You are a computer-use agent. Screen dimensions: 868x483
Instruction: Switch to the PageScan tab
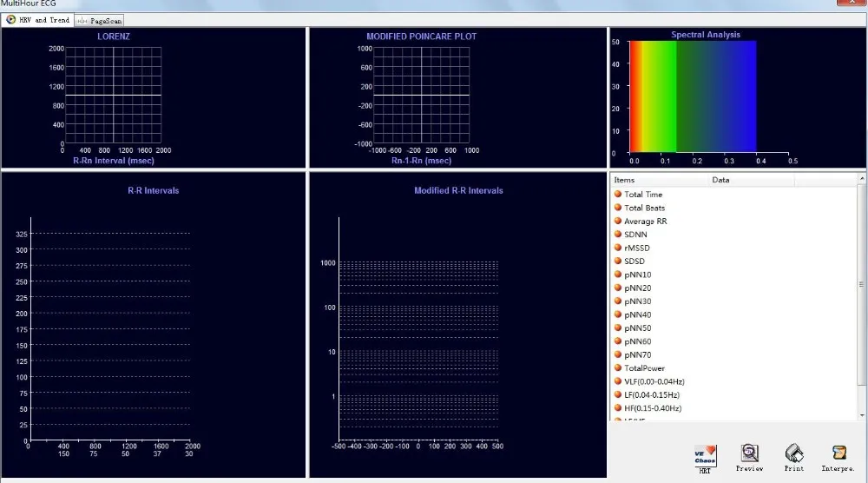(x=99, y=20)
